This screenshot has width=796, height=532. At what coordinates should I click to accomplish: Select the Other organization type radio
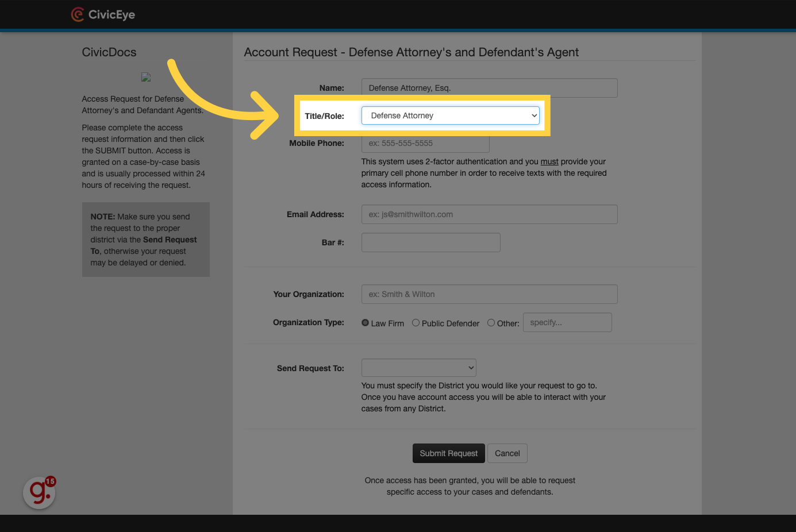[491, 323]
